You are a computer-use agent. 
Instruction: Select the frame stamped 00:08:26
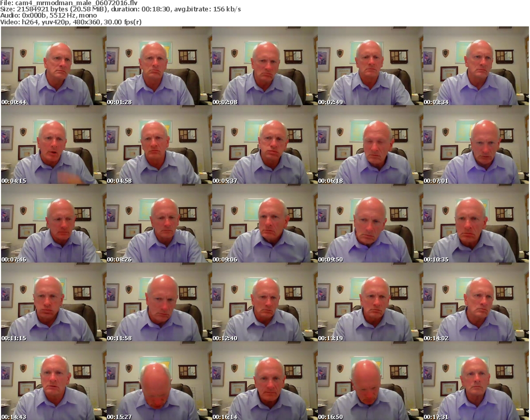(x=159, y=224)
